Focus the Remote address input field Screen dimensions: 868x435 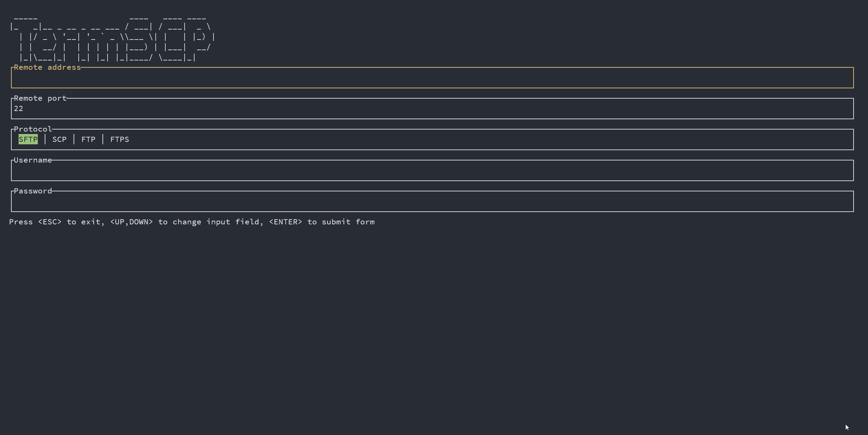pyautogui.click(x=432, y=78)
